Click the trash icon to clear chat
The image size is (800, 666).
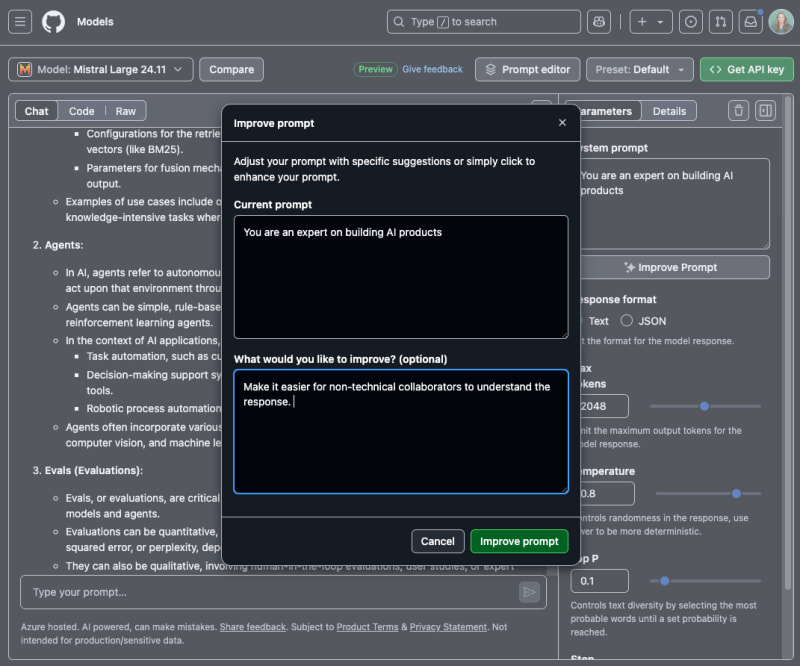738,111
